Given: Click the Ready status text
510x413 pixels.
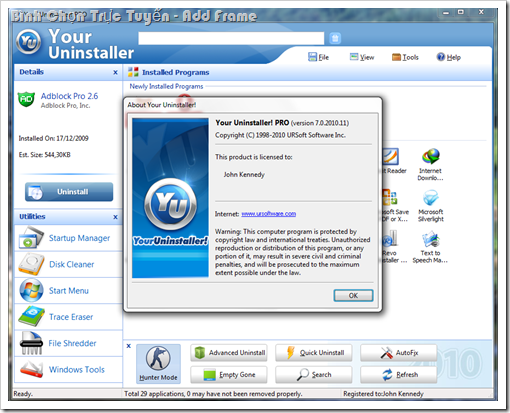Looking at the screenshot, I should click(23, 394).
